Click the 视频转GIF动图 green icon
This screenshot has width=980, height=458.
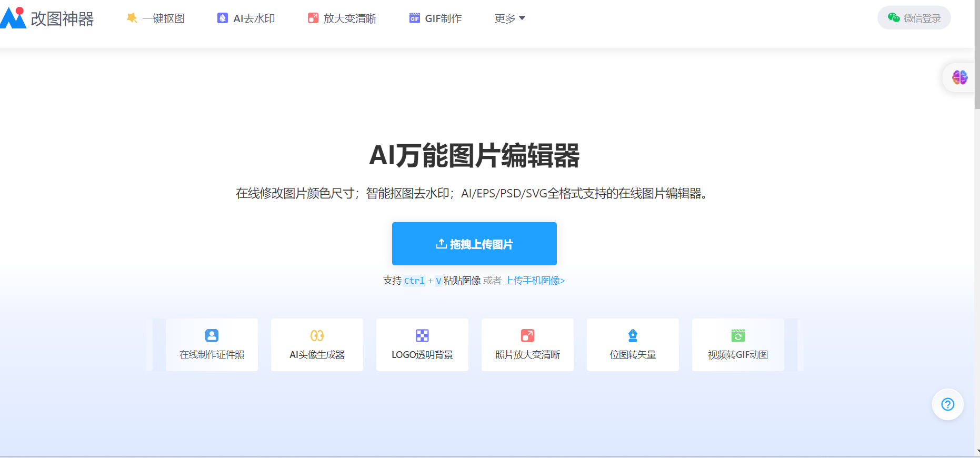point(738,335)
